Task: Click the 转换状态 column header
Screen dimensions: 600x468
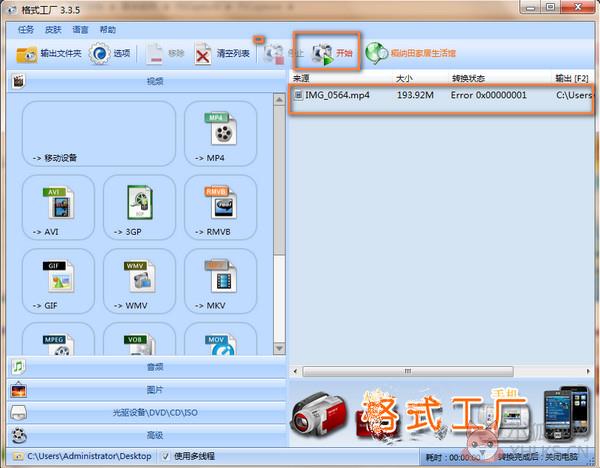Action: point(468,78)
